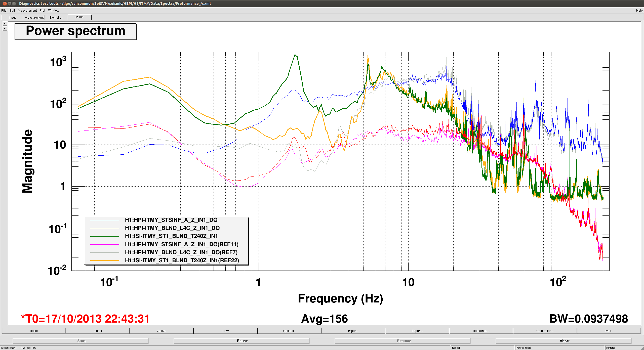Click legend entry H1:HPI-ITMY_STSINF_A_Z_IN1_DQ without REF
This screenshot has width=644, height=350.
click(x=171, y=220)
